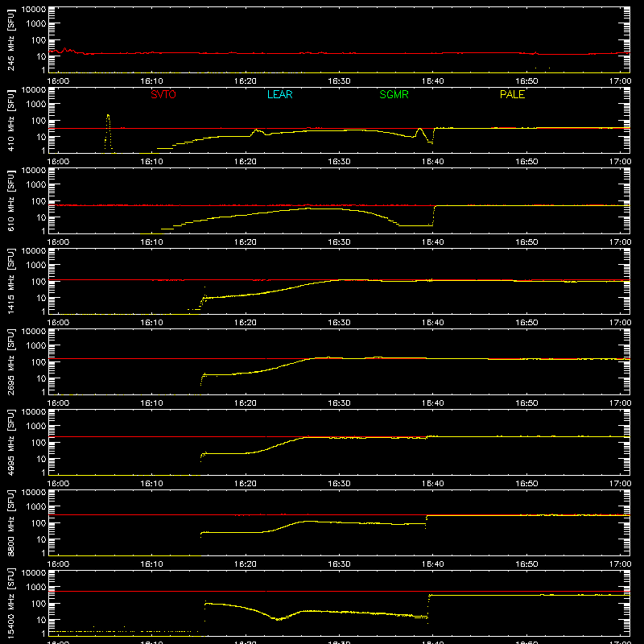Click 17:00 time label under 4995 MHz panel
Screen dimensions: 644x644
coord(620,484)
